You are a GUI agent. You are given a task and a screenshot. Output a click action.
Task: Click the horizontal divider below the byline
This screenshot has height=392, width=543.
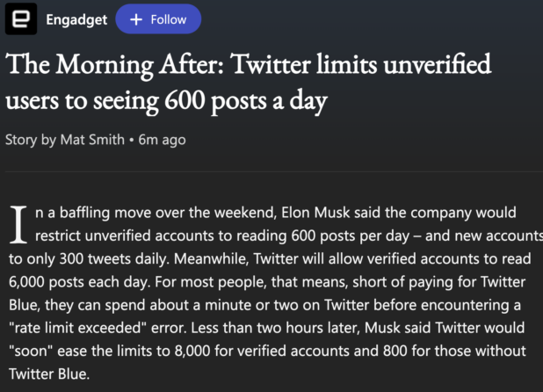(x=274, y=171)
